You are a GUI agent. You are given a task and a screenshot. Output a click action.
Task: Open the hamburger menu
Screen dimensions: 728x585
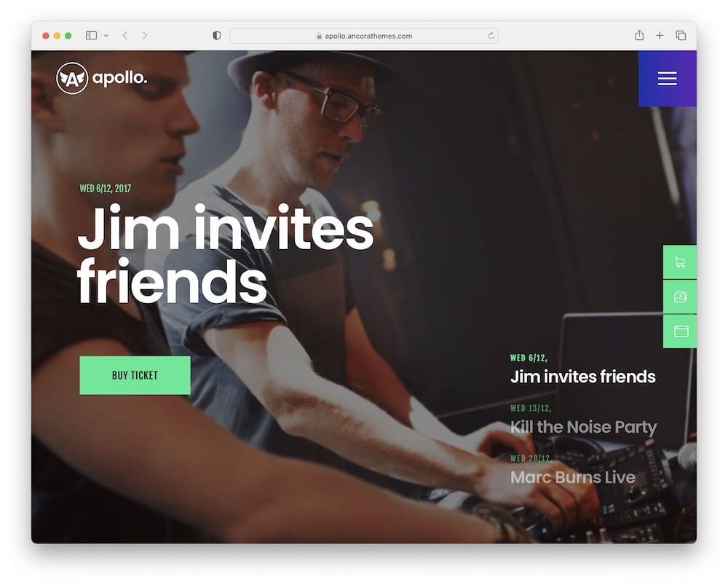pyautogui.click(x=667, y=79)
